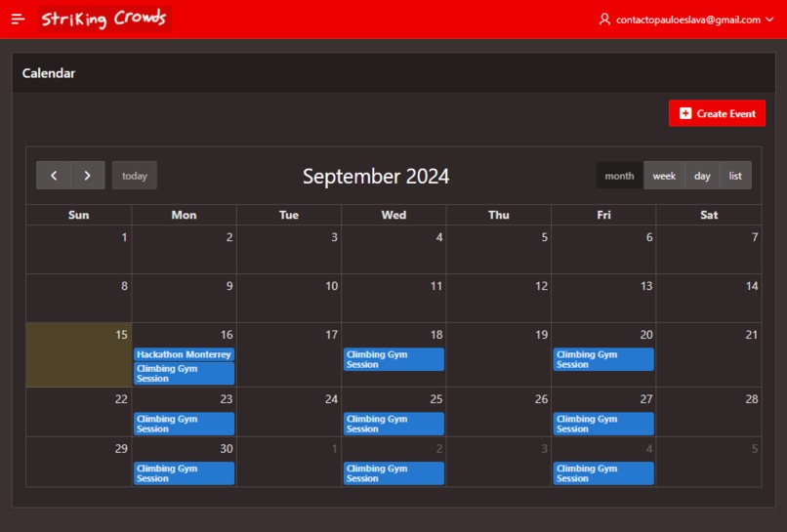Click the date number 12

542,286
